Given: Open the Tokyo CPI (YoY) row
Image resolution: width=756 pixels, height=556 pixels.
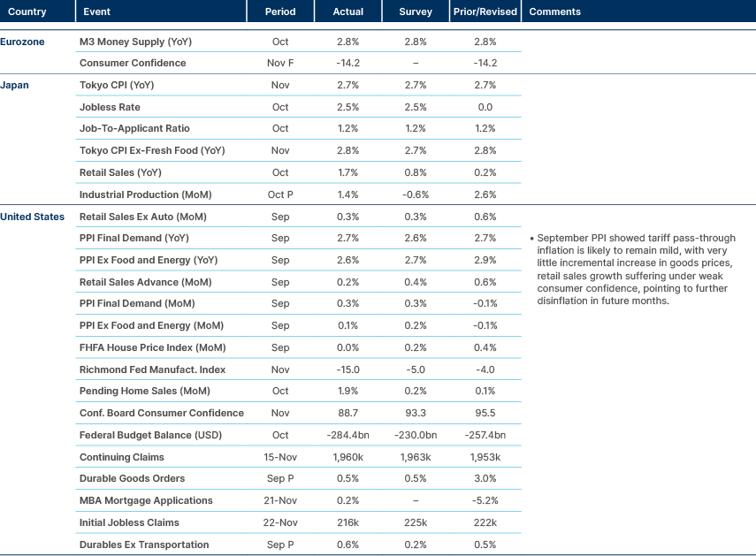Looking at the screenshot, I should click(x=119, y=85).
